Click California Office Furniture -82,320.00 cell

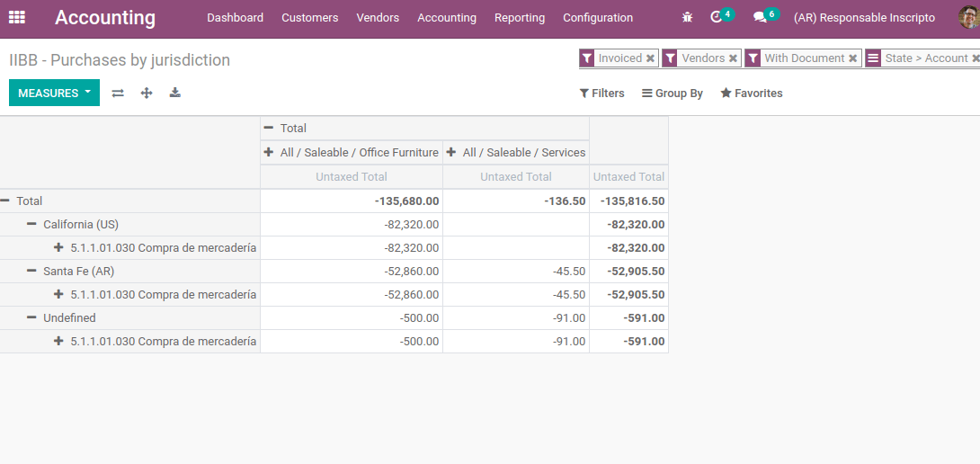pos(352,225)
